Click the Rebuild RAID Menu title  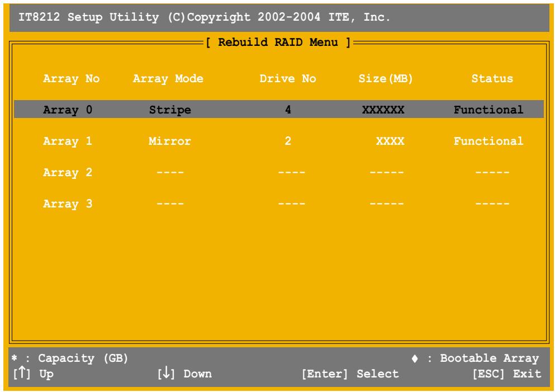tap(278, 42)
